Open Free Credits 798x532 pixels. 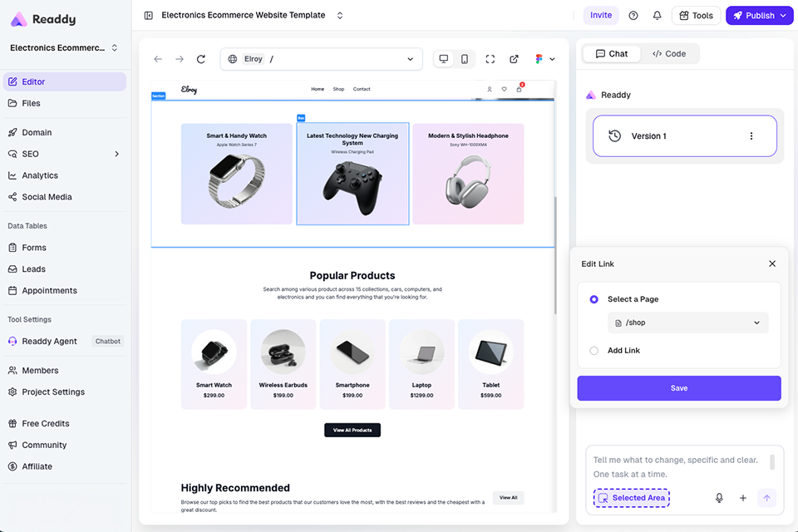[x=65, y=424]
